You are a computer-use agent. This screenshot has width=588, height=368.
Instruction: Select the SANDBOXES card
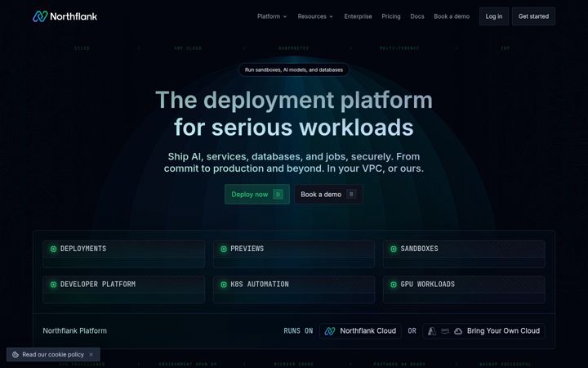[464, 254]
